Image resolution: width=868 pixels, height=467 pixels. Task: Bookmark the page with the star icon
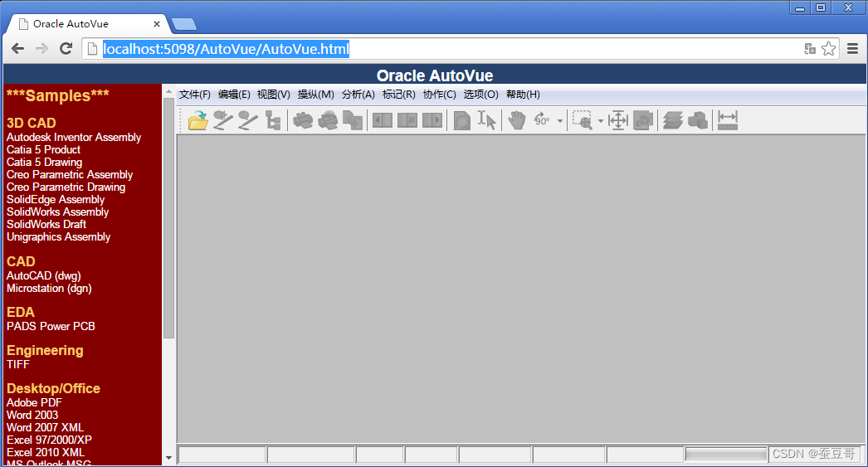[x=829, y=49]
